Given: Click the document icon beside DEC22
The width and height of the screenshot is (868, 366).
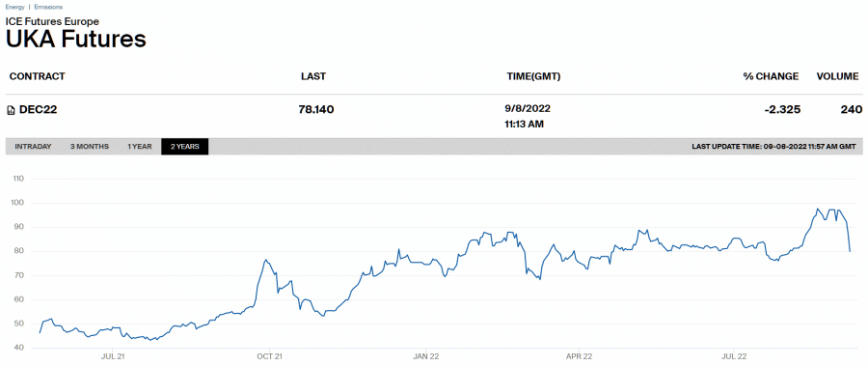Looking at the screenshot, I should pos(11,110).
